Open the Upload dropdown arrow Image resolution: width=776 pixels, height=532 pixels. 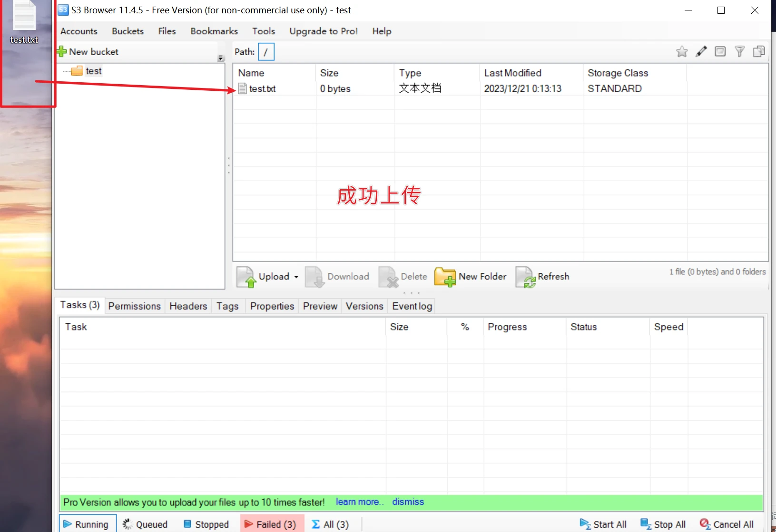click(x=296, y=277)
